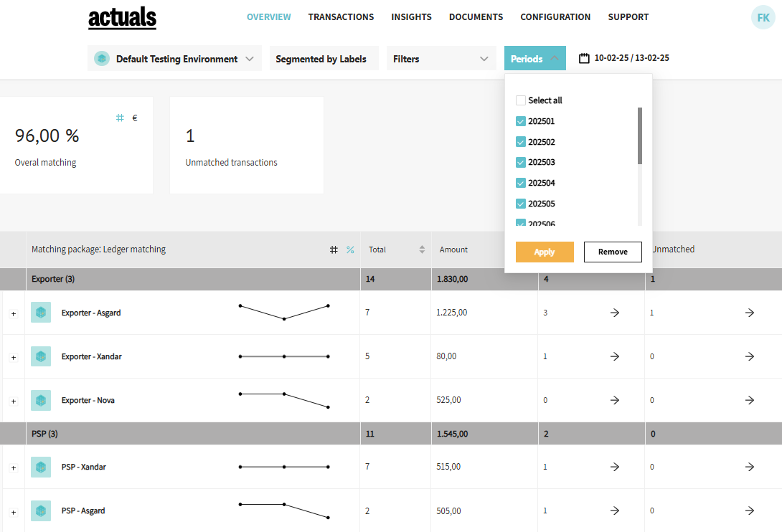The height and width of the screenshot is (532, 782).
Task: Uncheck period 202505
Action: pyautogui.click(x=521, y=204)
